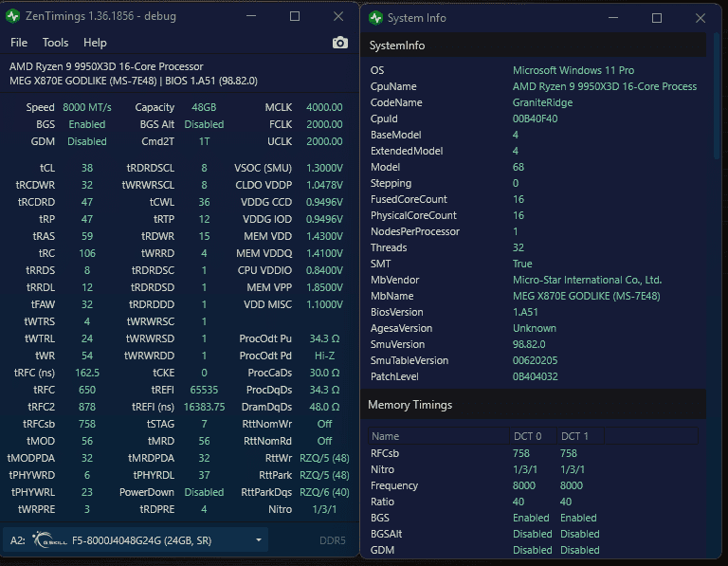Open the File menu
Screen dimensions: 728x566
(19, 43)
